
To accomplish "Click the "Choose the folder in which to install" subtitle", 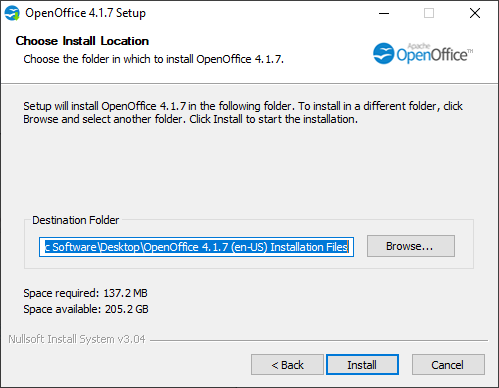I will tap(154, 59).
